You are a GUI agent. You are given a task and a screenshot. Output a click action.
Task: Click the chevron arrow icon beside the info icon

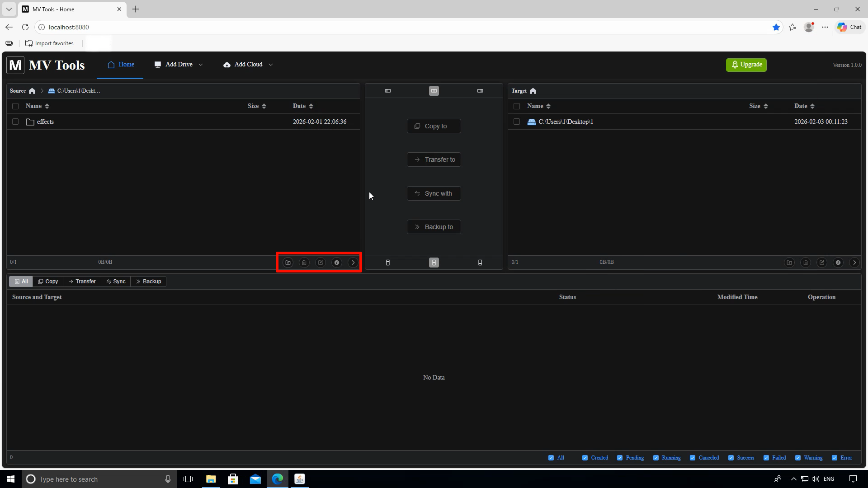[353, 262]
